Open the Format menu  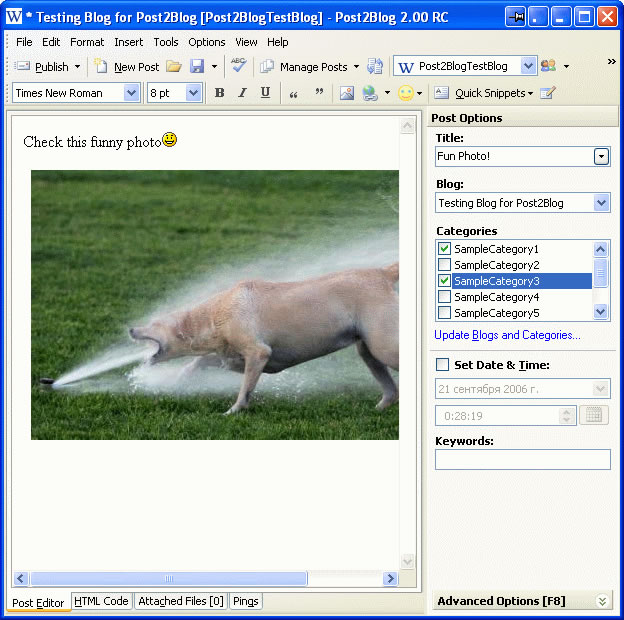(87, 42)
